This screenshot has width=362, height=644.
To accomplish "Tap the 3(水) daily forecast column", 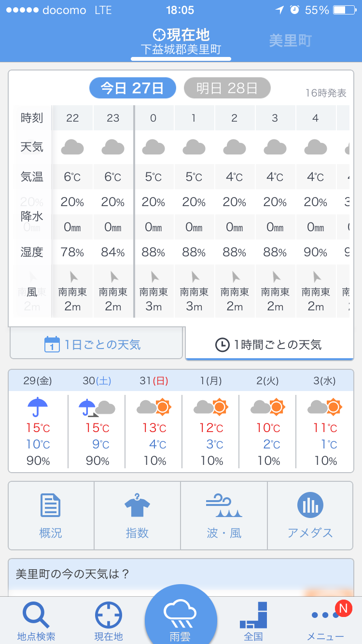I will [x=325, y=421].
